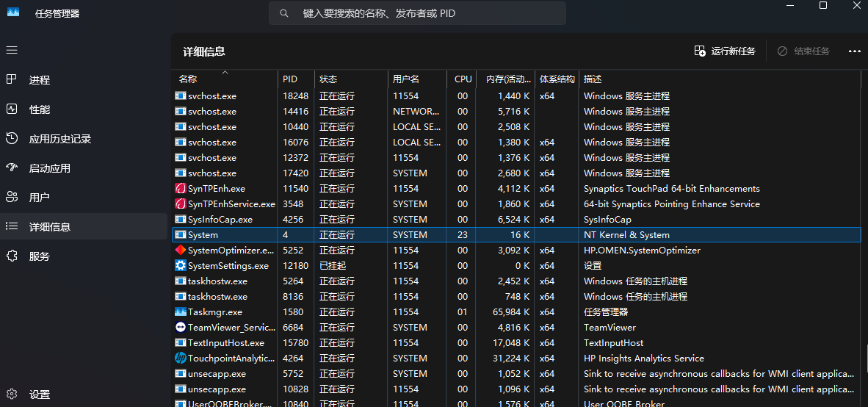The image size is (868, 407).
Task: Click the 运行新任务 plus icon
Action: [x=700, y=51]
